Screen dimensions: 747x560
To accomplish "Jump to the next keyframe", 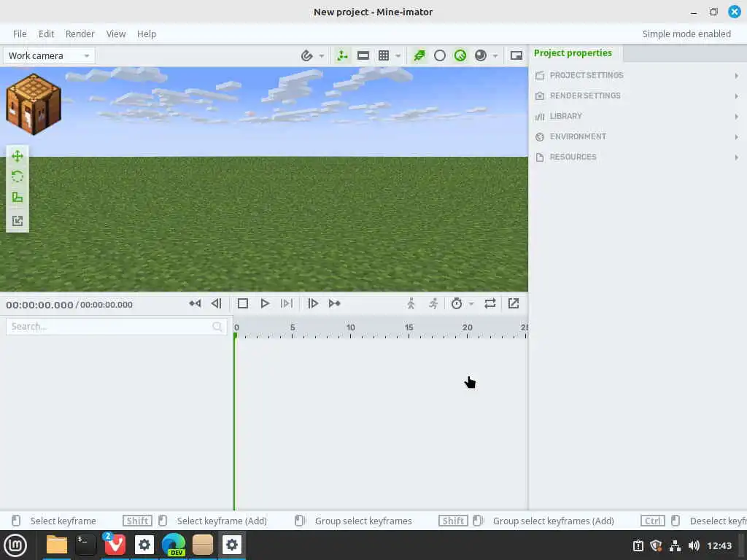I will click(334, 303).
